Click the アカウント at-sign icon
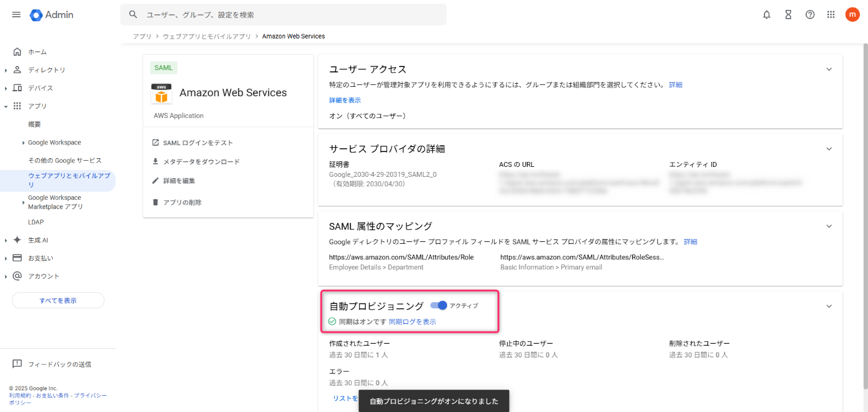 click(17, 276)
